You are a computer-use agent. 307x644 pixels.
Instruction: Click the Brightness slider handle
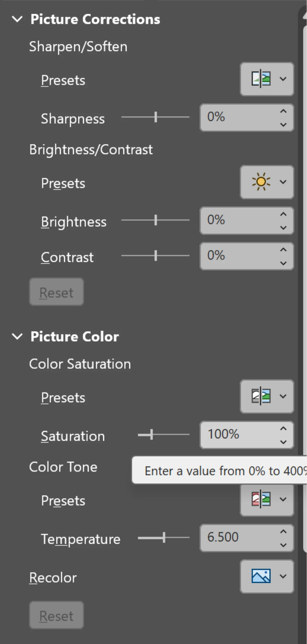coord(156,220)
